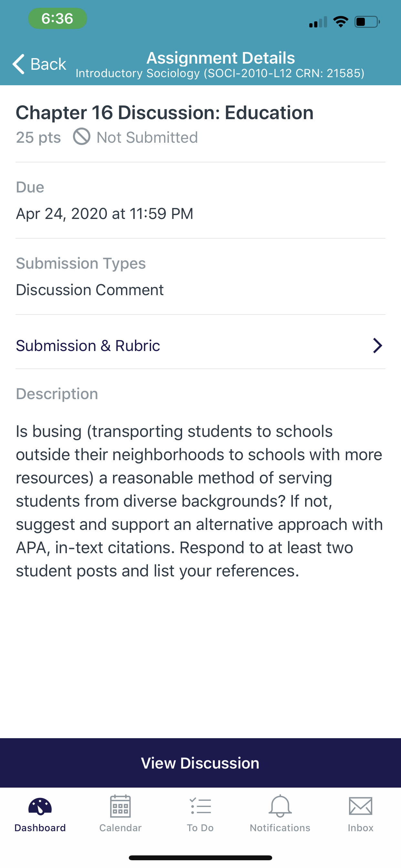The height and width of the screenshot is (868, 401).
Task: Open the Inbox envelope icon
Action: tap(361, 806)
